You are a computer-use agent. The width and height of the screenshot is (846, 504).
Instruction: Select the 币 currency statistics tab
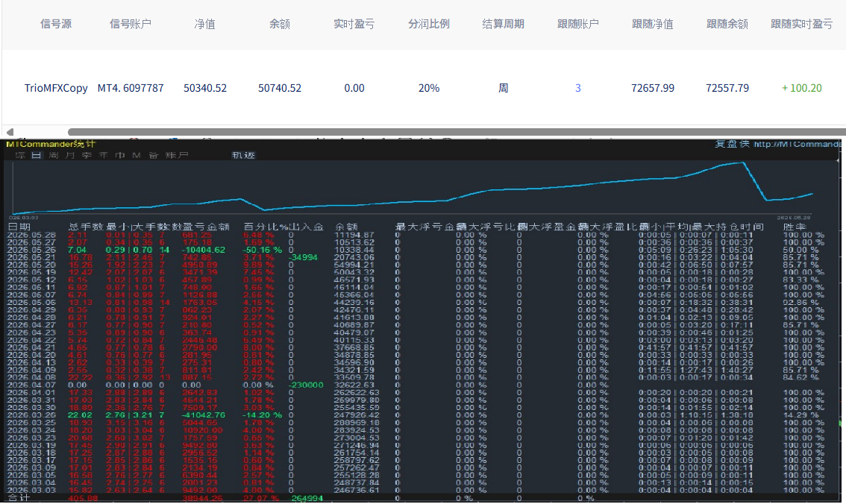pos(120,155)
